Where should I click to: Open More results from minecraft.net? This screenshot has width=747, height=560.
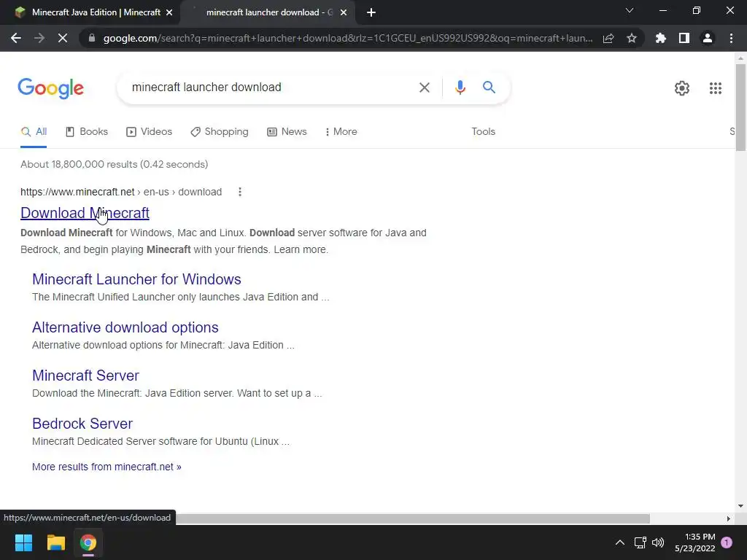(107, 467)
